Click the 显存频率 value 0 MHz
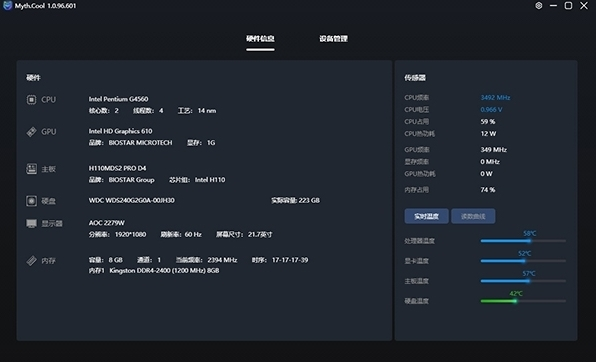 (x=490, y=162)
